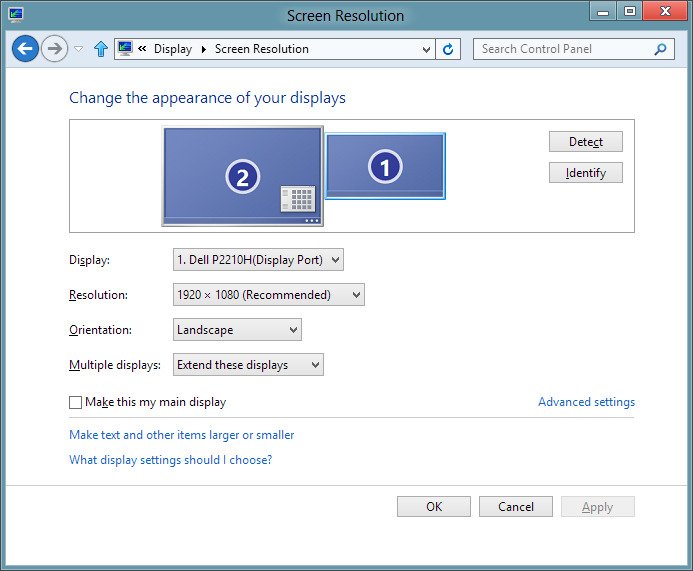Viewport: 693px width, 571px height.
Task: Open the Advanced settings link
Action: [586, 402]
